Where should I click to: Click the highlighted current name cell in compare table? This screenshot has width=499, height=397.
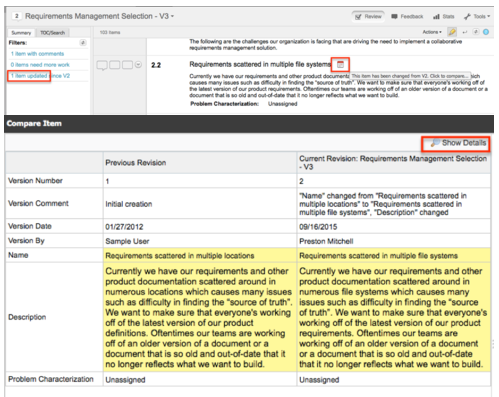tap(394, 255)
